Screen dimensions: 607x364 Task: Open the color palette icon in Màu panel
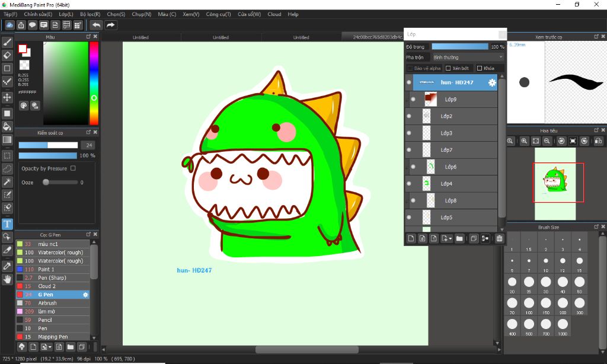[x=24, y=106]
